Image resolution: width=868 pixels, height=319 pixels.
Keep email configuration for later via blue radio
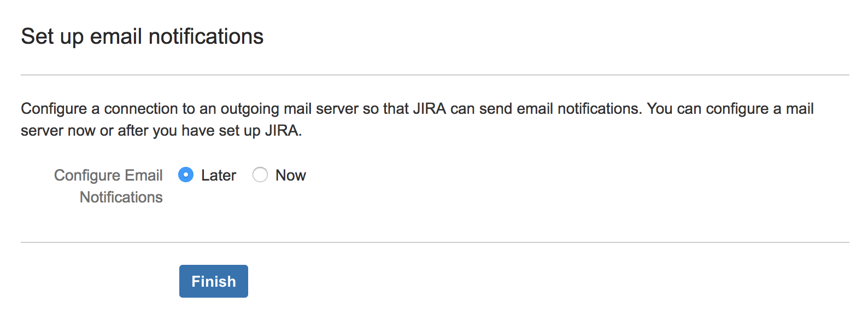[186, 175]
